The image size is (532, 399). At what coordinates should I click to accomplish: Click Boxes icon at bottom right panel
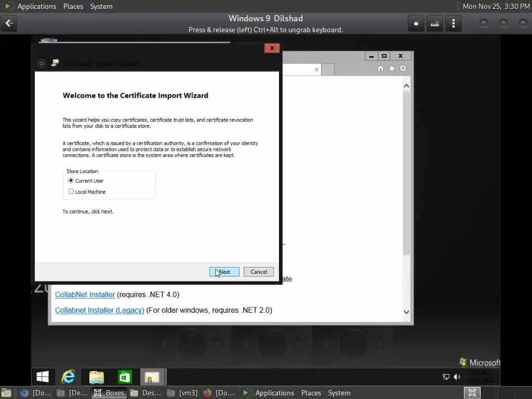tap(472, 393)
